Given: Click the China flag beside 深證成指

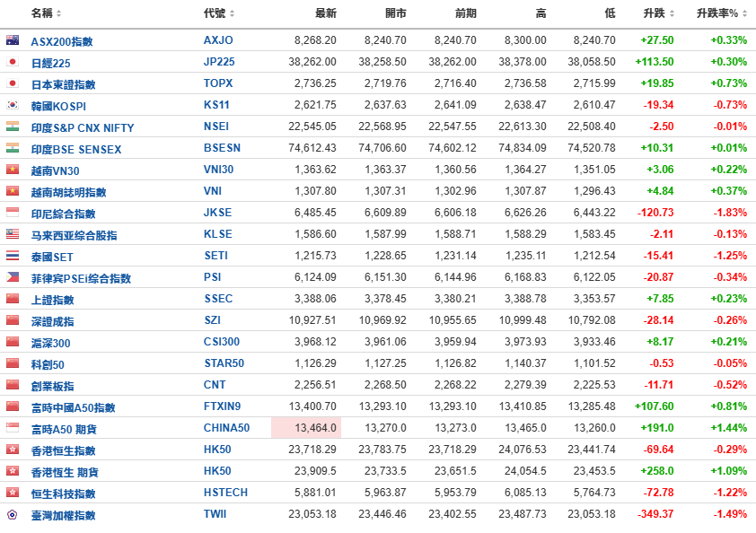Looking at the screenshot, I should click(13, 320).
